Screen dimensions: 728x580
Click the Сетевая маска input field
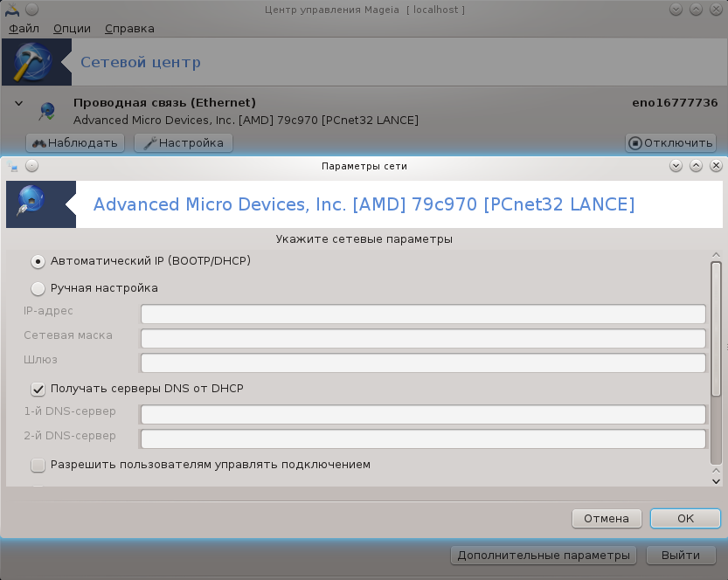[x=423, y=339]
